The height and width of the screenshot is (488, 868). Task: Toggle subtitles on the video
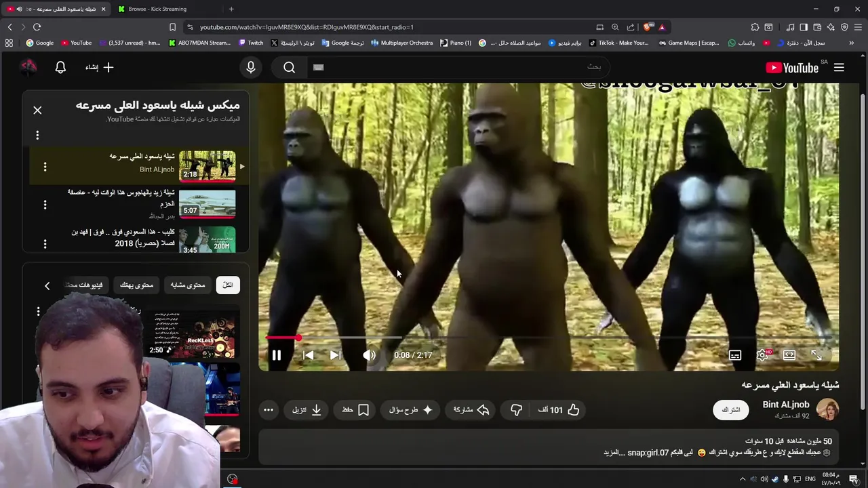735,355
